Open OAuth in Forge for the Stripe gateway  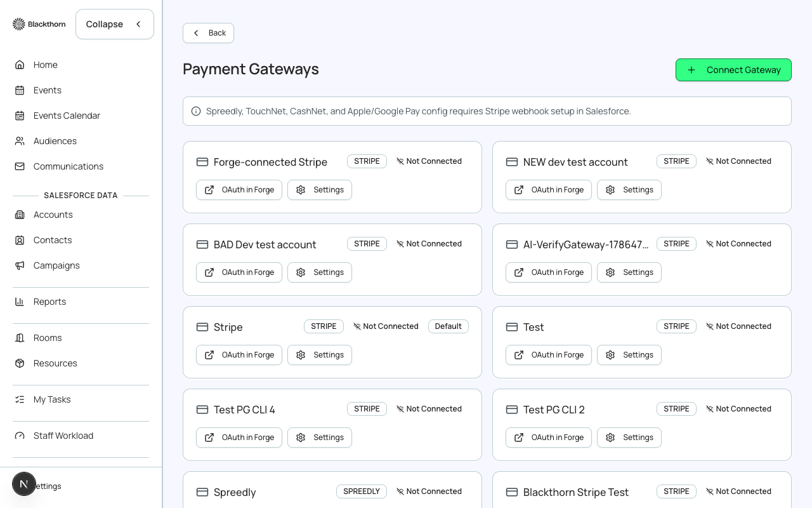[x=239, y=355]
